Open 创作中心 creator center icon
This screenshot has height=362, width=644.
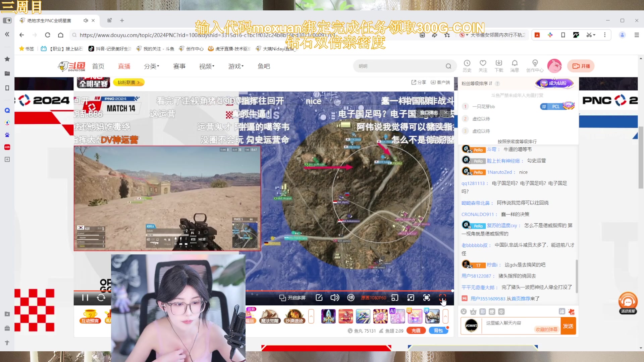point(535,66)
